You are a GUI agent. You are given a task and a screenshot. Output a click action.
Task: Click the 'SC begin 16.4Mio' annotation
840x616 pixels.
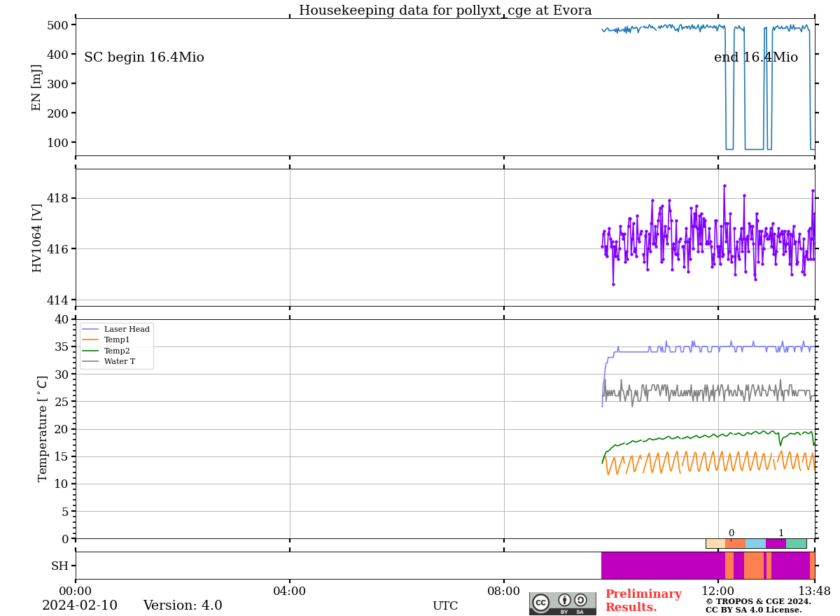pyautogui.click(x=144, y=57)
